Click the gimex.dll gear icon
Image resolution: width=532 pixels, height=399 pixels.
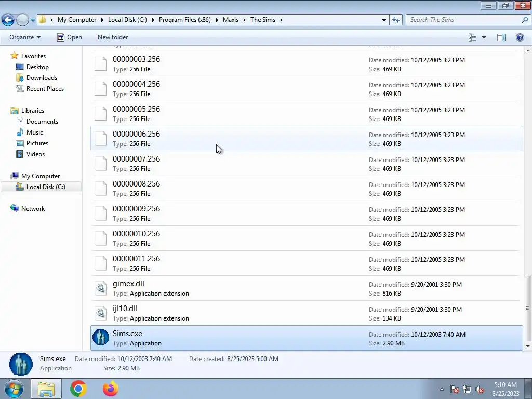click(100, 288)
